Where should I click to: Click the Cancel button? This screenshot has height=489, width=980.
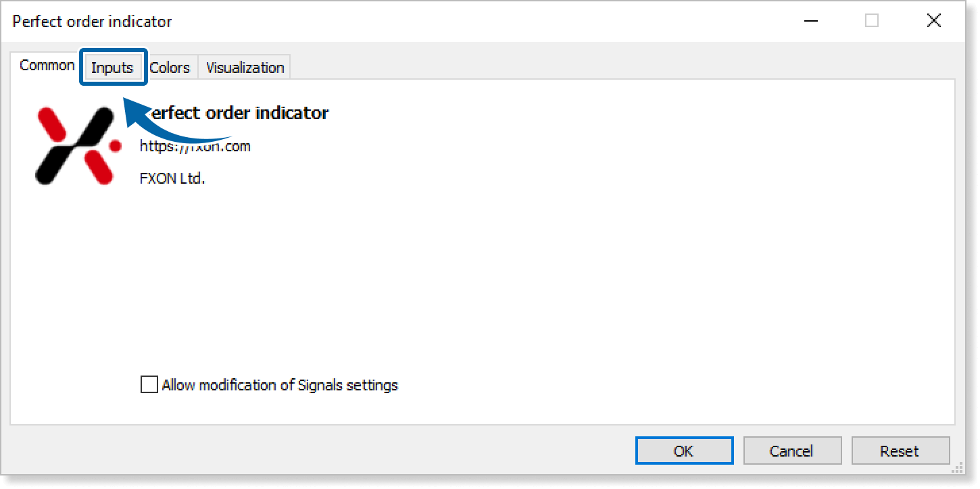pyautogui.click(x=791, y=451)
